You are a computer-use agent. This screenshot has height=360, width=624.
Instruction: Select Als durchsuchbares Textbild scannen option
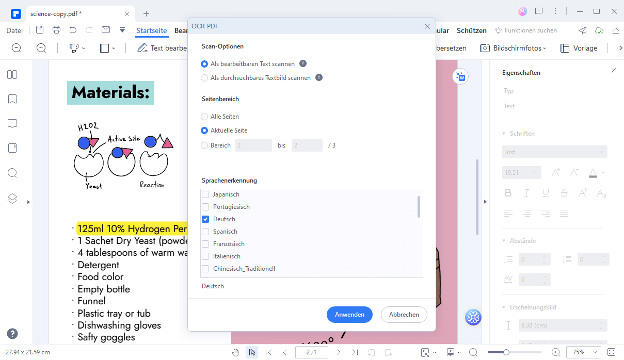click(x=204, y=78)
